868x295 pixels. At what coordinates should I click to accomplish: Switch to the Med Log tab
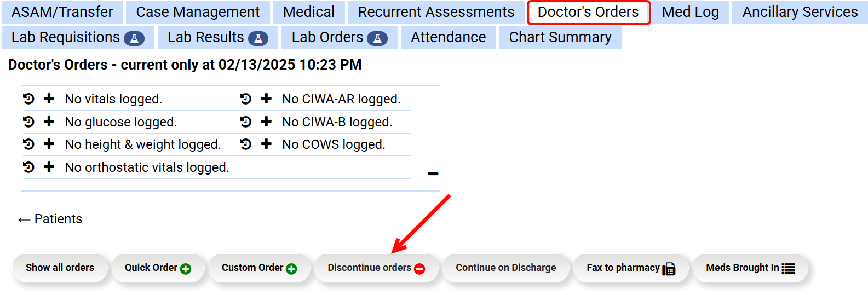click(690, 12)
